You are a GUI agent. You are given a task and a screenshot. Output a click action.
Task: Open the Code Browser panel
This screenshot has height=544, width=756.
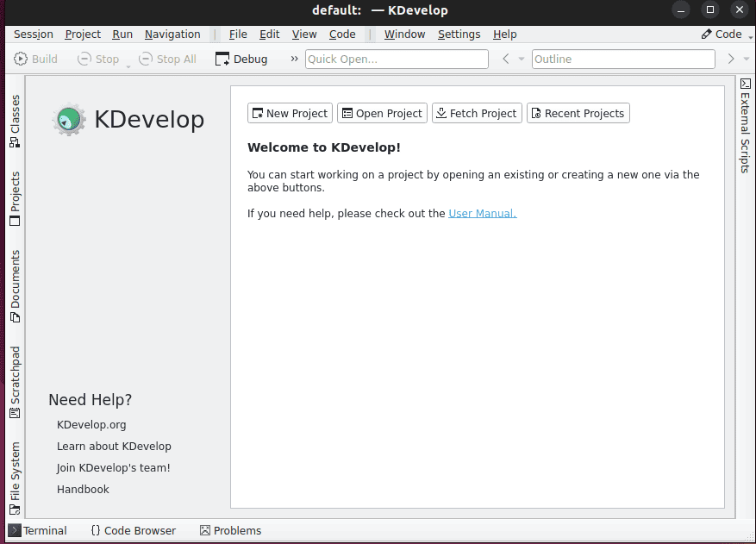coord(133,530)
